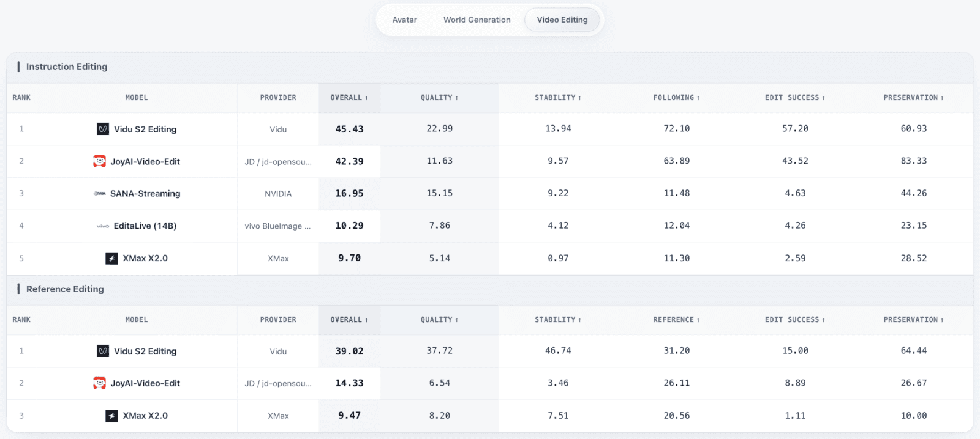Click the JoyAI robot logo under Instruction Editing
980x439 pixels.
[99, 161]
